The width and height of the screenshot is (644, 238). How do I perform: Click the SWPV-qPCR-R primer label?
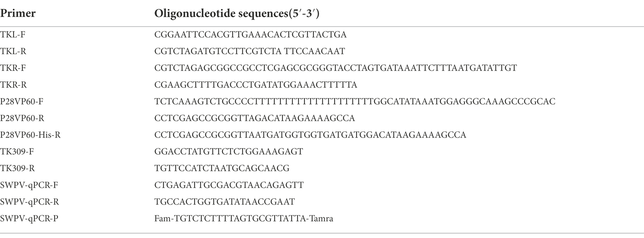click(x=30, y=202)
